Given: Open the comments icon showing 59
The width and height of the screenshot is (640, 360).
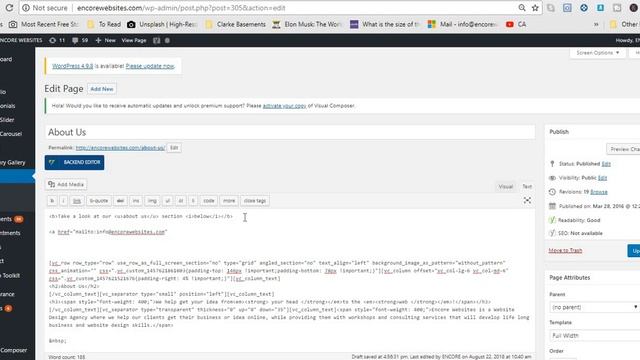Looking at the screenshot, I should 80,40.
